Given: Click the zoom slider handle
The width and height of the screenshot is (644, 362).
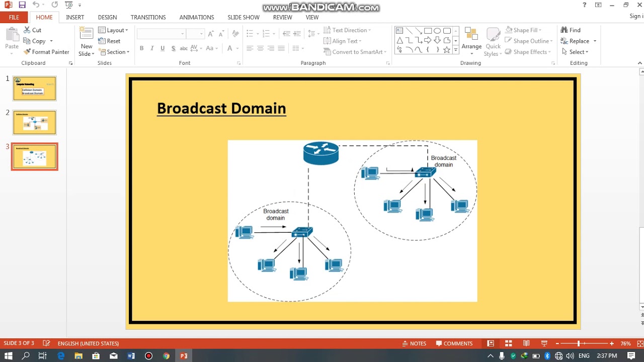Looking at the screenshot, I should [579, 343].
